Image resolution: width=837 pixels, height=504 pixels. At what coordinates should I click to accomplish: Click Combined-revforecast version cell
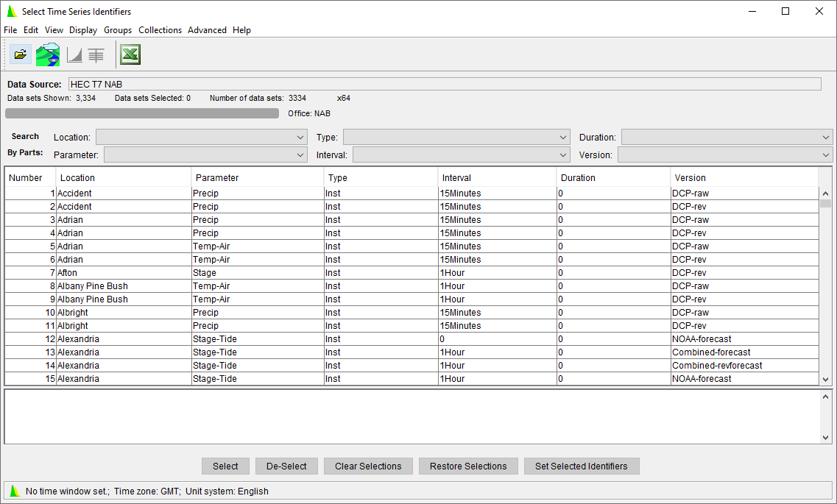744,366
